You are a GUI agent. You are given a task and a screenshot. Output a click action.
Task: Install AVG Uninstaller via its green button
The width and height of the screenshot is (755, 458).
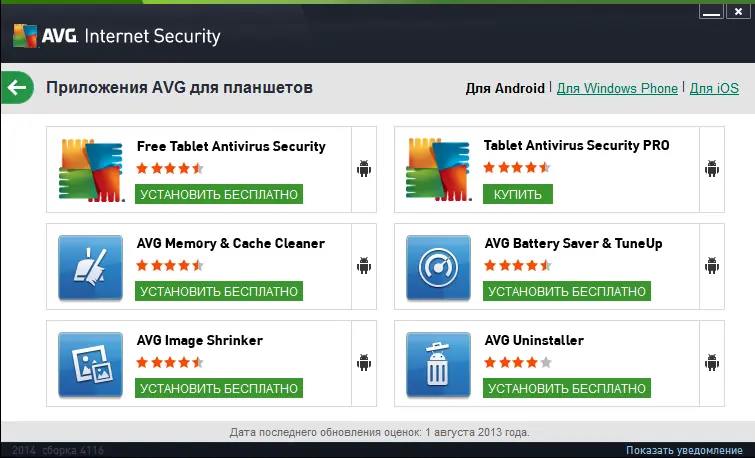tap(567, 388)
